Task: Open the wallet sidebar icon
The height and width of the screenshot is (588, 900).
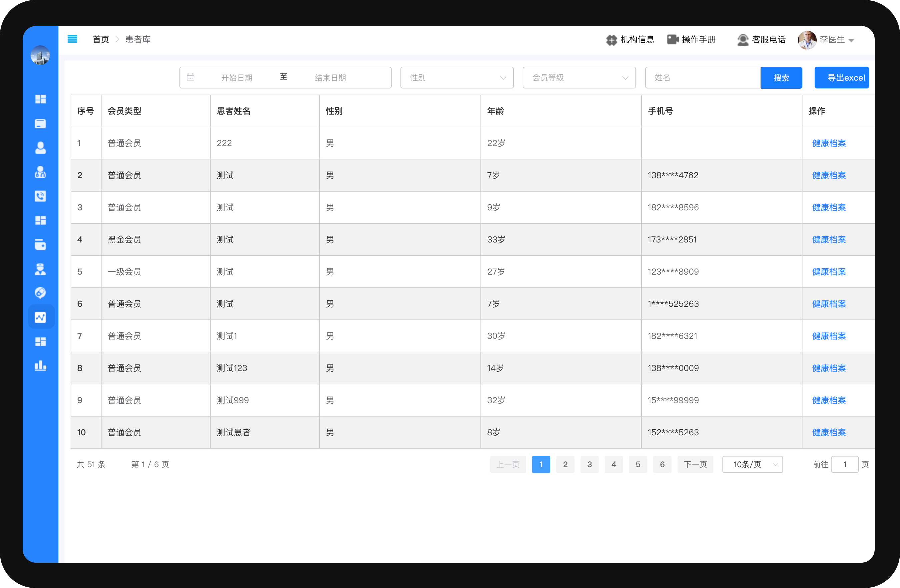Action: coord(40,245)
